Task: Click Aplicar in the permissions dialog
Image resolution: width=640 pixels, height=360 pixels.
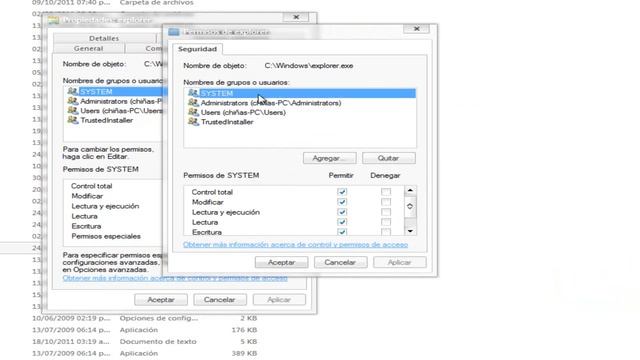Action: (x=400, y=262)
